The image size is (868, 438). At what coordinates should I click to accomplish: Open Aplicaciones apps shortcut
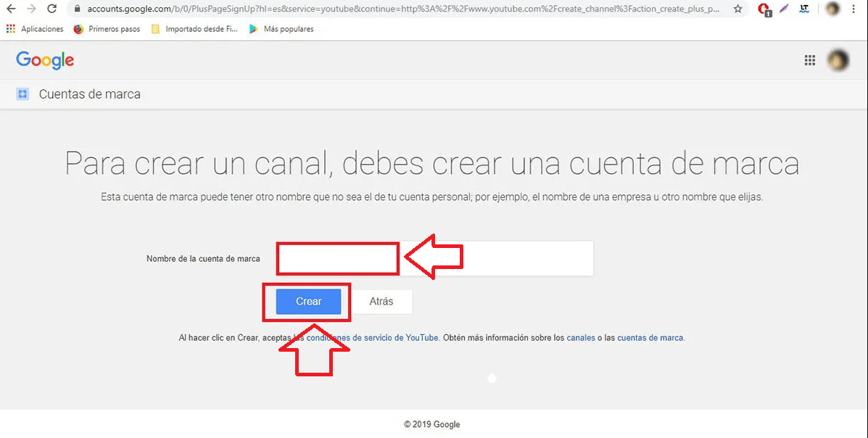pos(35,29)
